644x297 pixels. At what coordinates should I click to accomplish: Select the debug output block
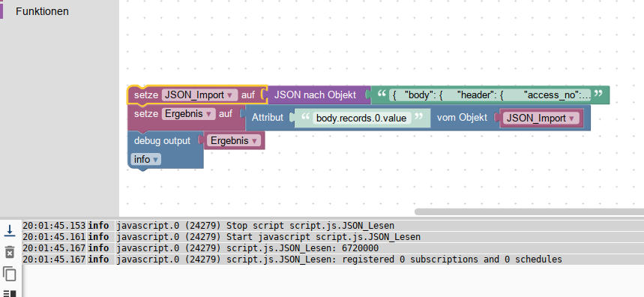(x=163, y=141)
